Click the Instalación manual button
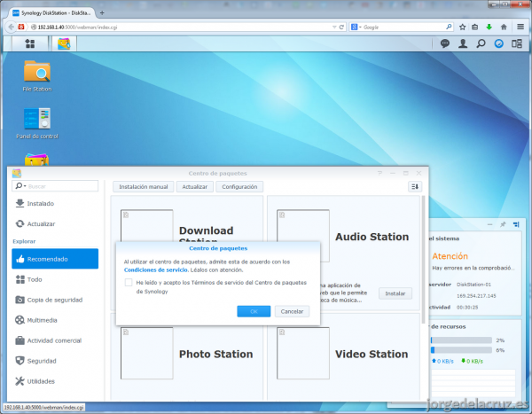532x414 pixels. point(144,187)
